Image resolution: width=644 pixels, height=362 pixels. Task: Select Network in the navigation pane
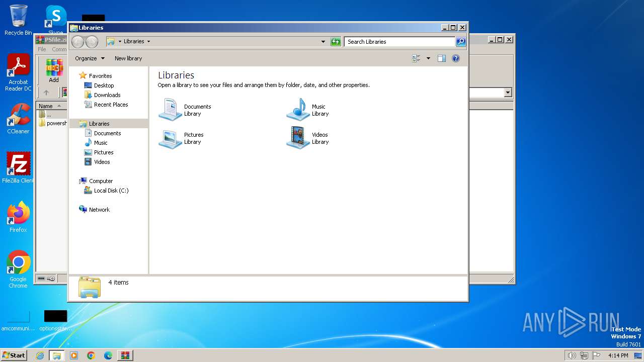pos(99,210)
